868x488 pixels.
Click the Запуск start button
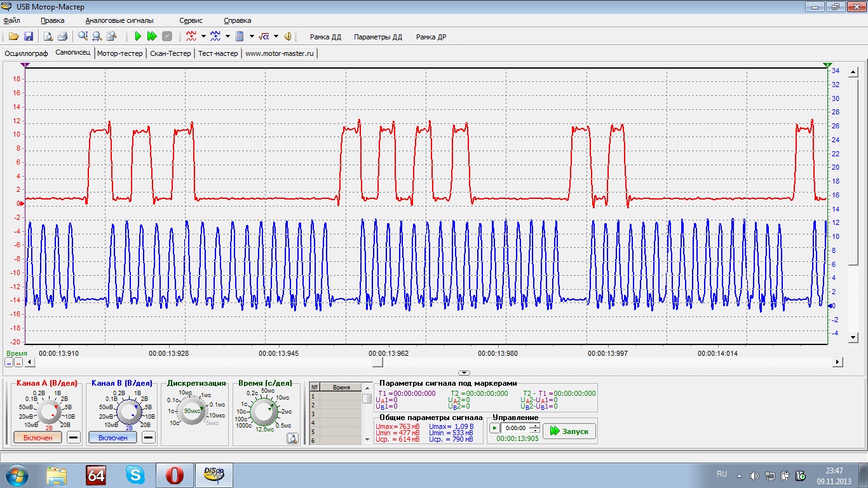click(x=569, y=431)
